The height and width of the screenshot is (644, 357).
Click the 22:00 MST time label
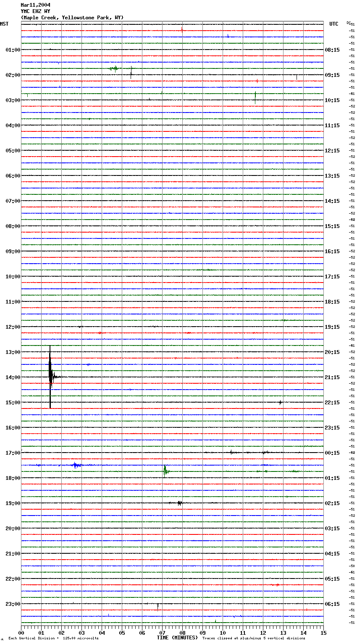(13, 579)
